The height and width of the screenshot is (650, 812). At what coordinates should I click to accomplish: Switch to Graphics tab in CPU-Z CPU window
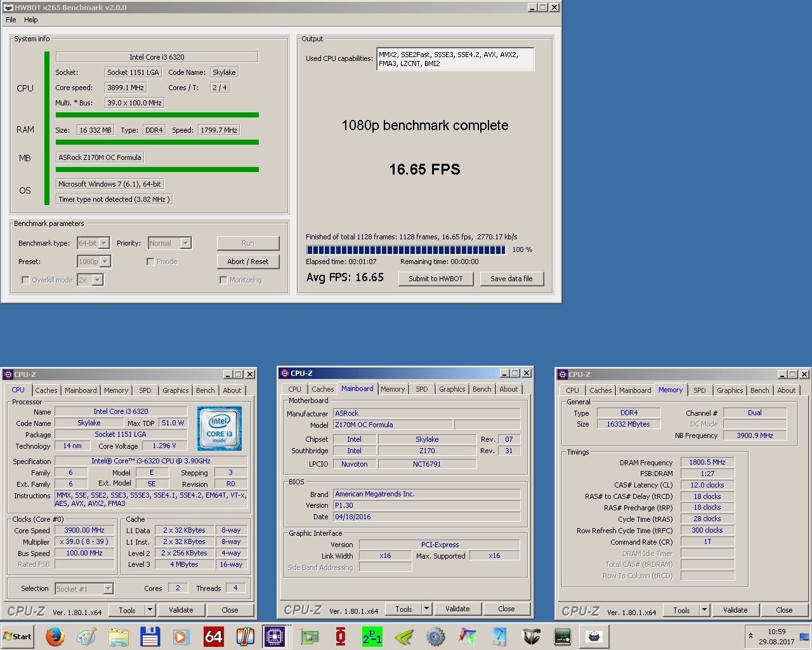pos(176,390)
